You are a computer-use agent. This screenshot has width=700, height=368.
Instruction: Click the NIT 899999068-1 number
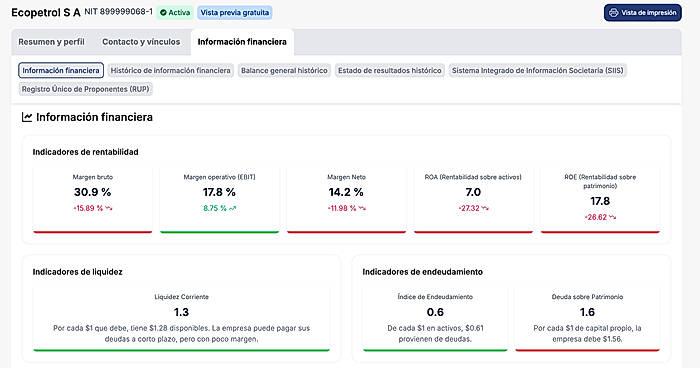pyautogui.click(x=118, y=12)
